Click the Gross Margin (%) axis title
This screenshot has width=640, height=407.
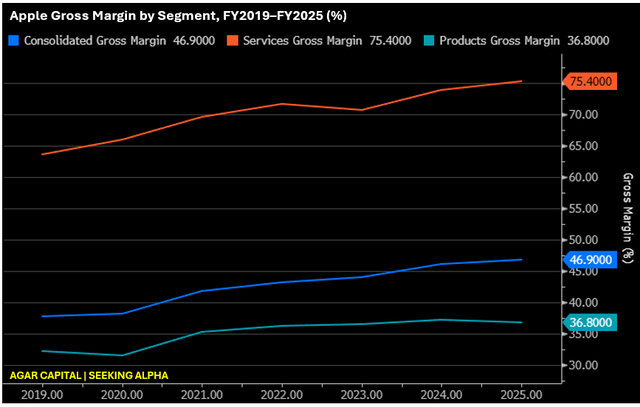pyautogui.click(x=628, y=218)
